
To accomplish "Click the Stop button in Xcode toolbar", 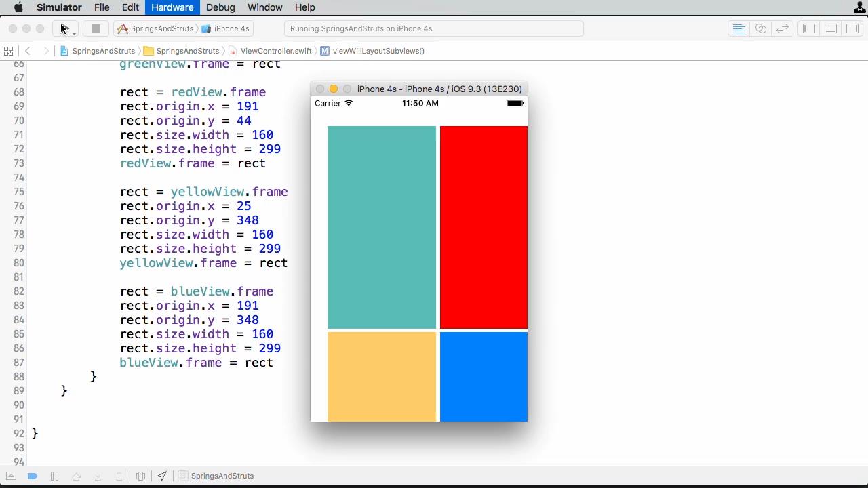I will click(x=96, y=28).
